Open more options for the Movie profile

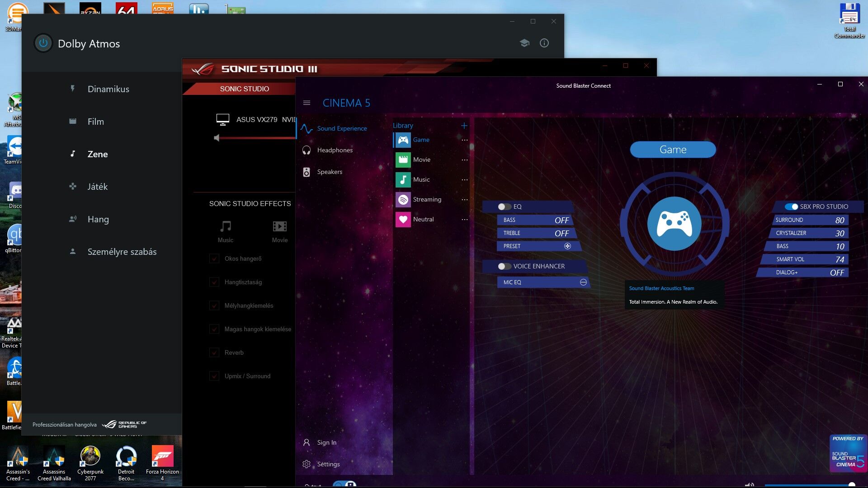tap(464, 160)
